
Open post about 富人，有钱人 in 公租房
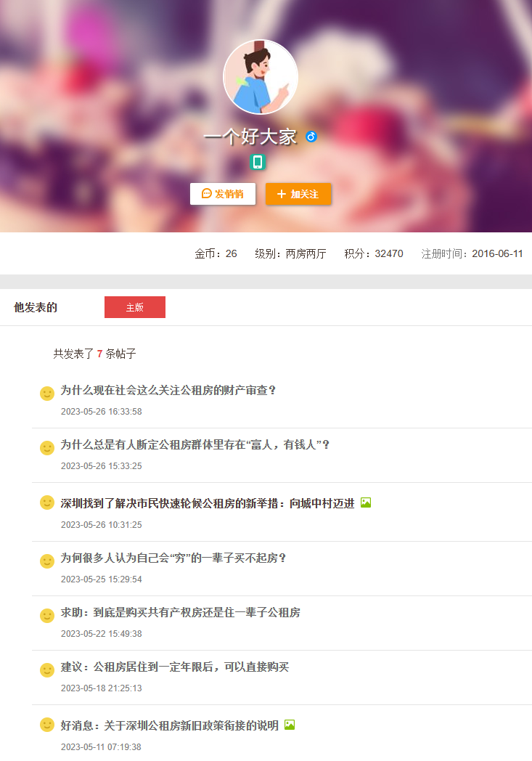[195, 444]
